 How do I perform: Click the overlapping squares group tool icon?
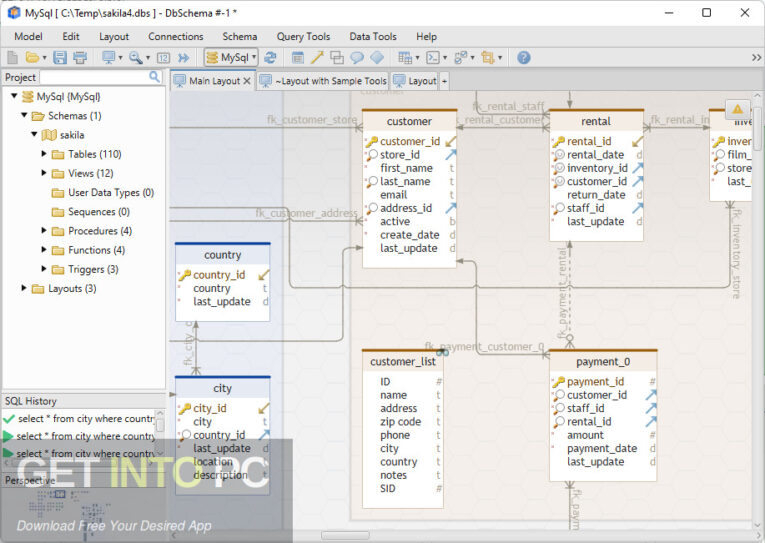tap(337, 58)
